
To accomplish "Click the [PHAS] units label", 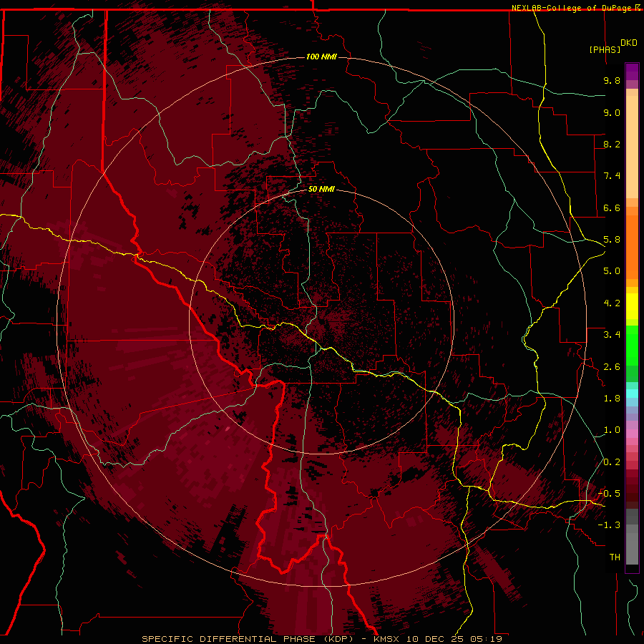I will pos(605,49).
